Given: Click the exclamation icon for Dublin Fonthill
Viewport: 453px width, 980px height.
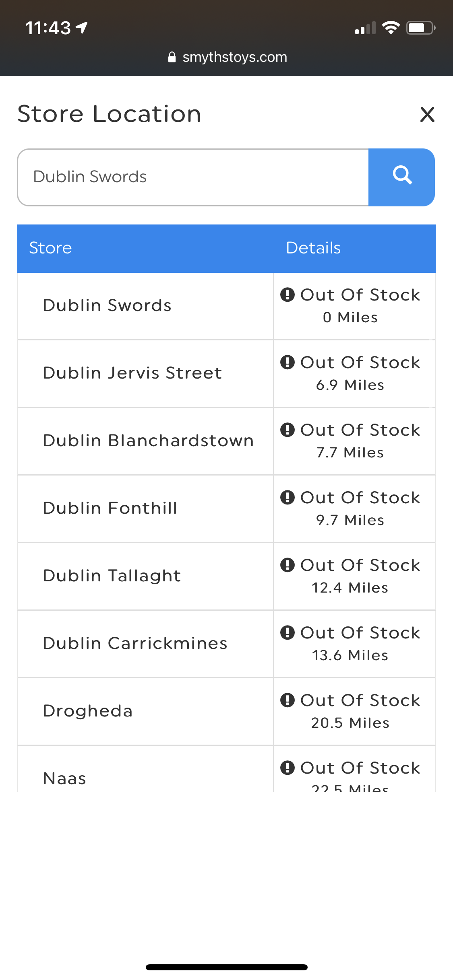Looking at the screenshot, I should (x=288, y=498).
